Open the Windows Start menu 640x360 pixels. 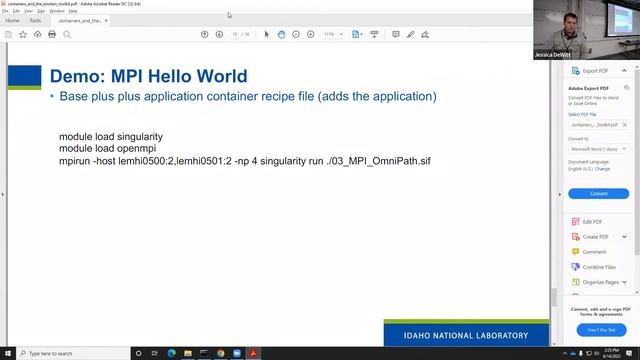[8, 353]
